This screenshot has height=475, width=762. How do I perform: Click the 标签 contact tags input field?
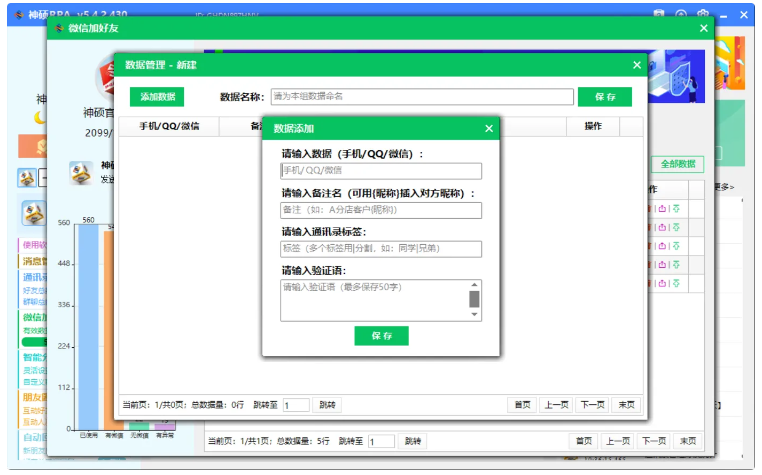tap(381, 248)
